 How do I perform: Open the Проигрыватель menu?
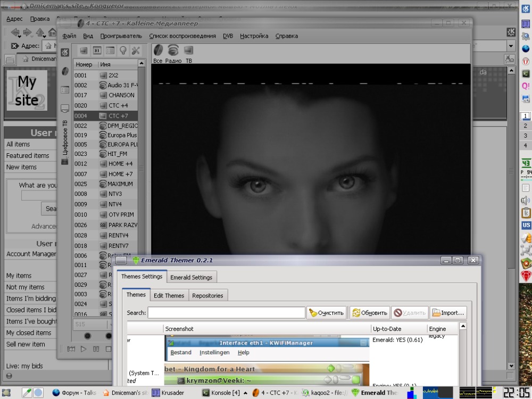[x=121, y=36]
